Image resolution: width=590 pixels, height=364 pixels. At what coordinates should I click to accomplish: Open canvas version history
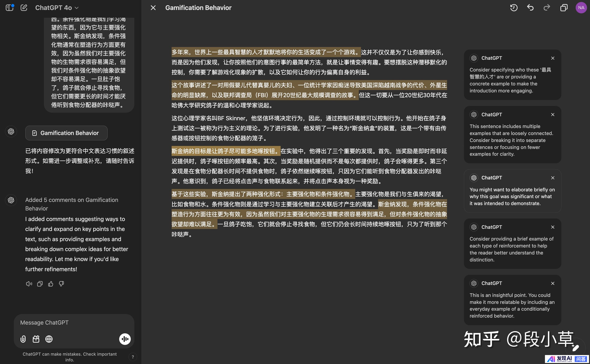click(x=514, y=8)
